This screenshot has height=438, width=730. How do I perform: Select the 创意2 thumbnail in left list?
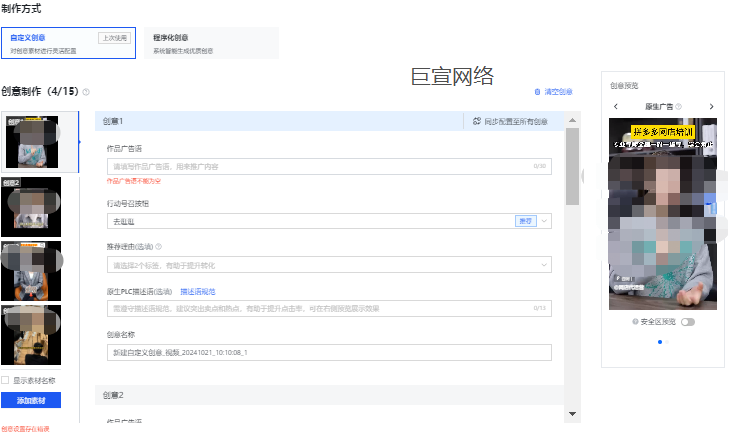pyautogui.click(x=31, y=205)
